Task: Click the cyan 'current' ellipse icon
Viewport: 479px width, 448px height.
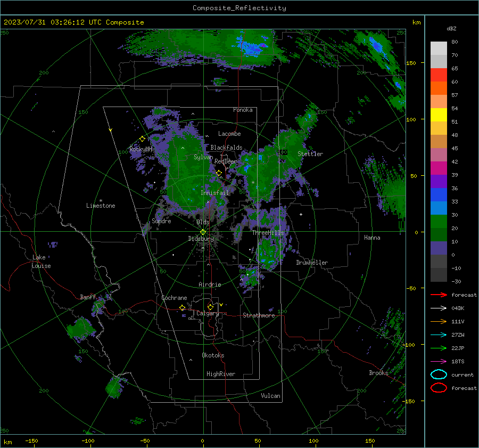Action: pyautogui.click(x=439, y=374)
